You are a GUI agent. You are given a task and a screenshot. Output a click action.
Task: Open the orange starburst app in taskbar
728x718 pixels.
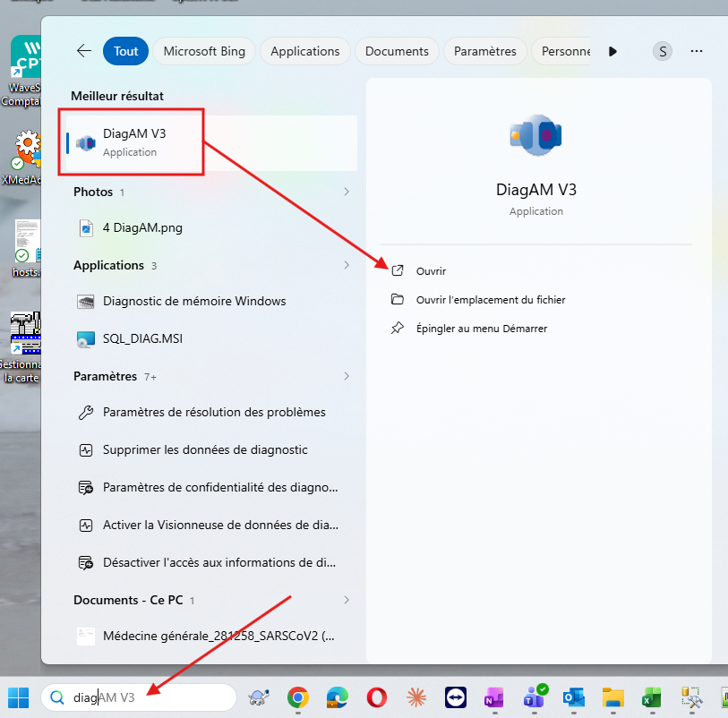click(416, 697)
